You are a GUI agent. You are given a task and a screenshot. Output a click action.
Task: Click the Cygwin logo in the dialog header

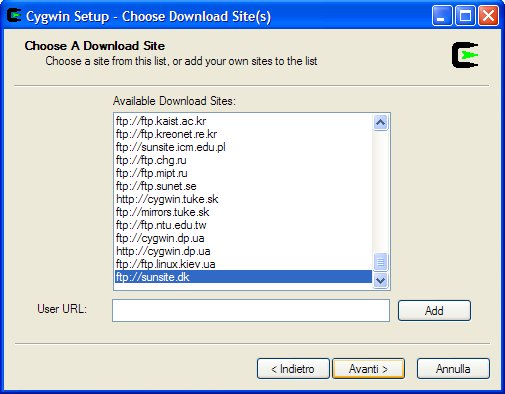tap(465, 55)
